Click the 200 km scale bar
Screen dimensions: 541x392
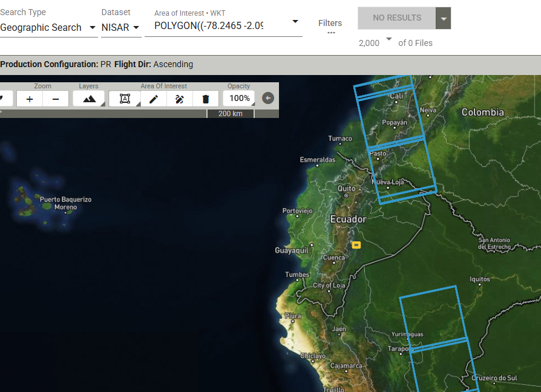point(231,114)
